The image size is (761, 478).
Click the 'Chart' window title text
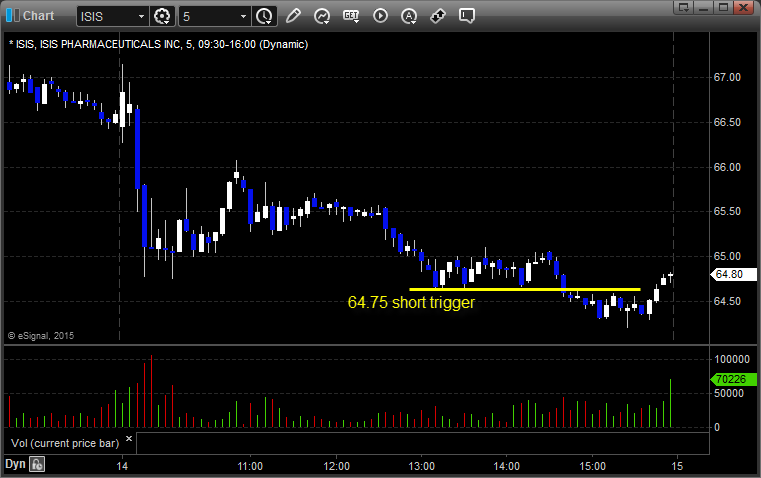click(38, 16)
